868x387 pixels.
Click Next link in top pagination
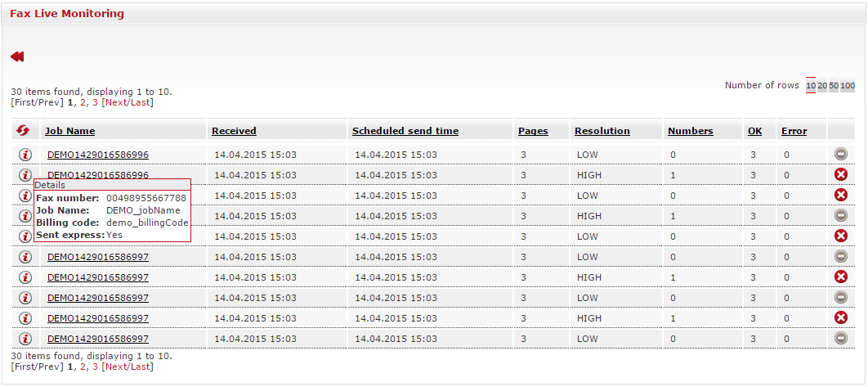pos(116,102)
